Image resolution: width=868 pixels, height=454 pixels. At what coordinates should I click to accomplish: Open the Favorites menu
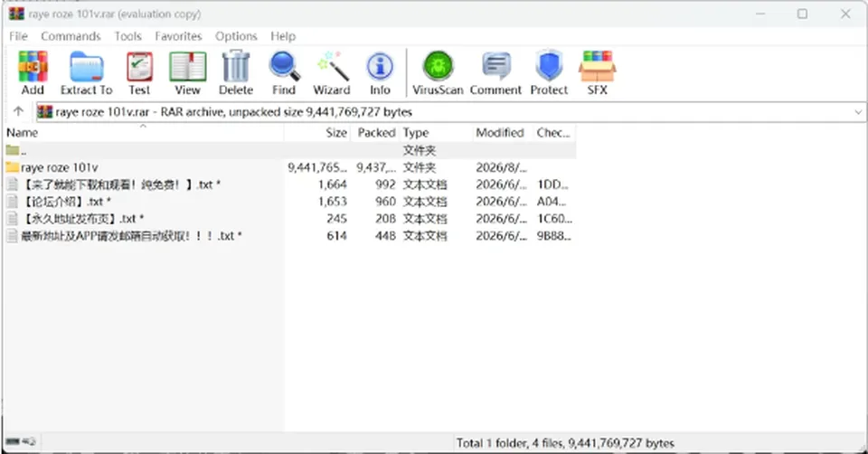(x=178, y=36)
